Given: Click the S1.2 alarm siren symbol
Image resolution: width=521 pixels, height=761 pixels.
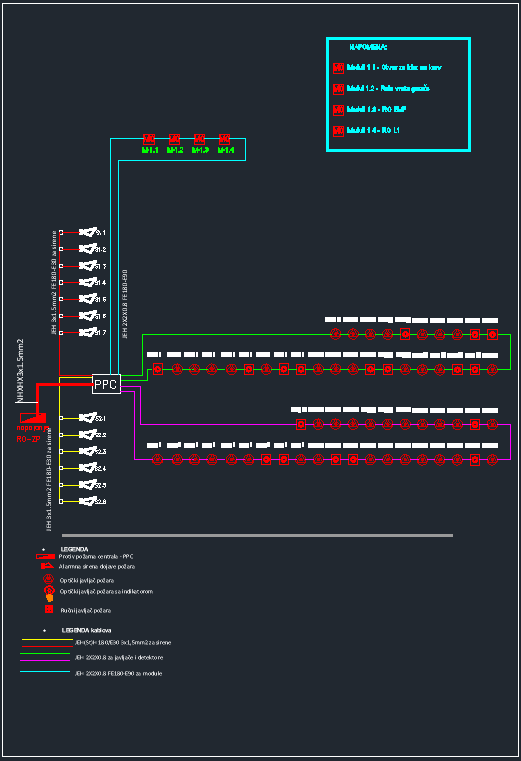Looking at the screenshot, I should [x=88, y=249].
